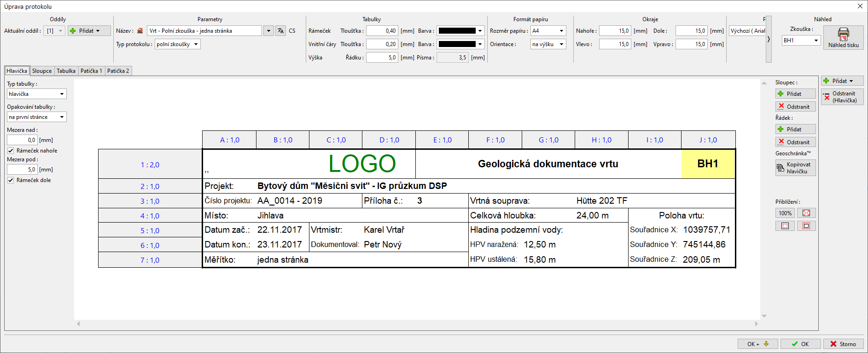
Task: Click the close X of the dialog
Action: pos(860,6)
